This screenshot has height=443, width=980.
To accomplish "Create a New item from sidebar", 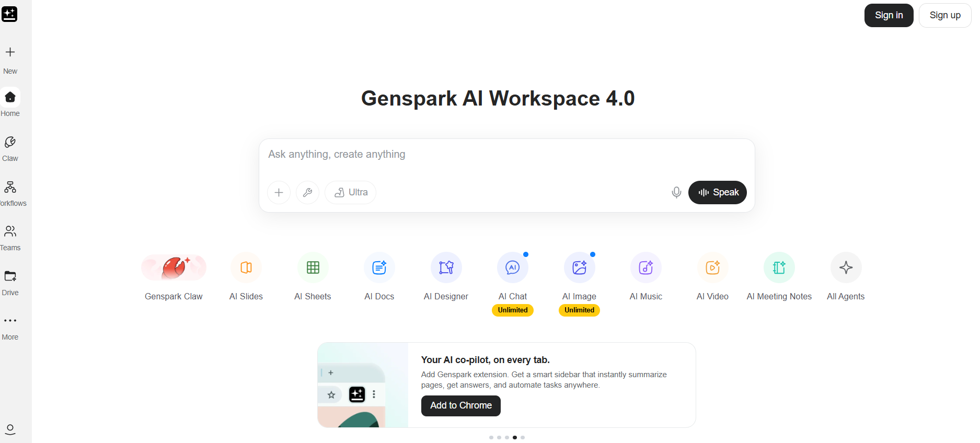I will click(10, 60).
